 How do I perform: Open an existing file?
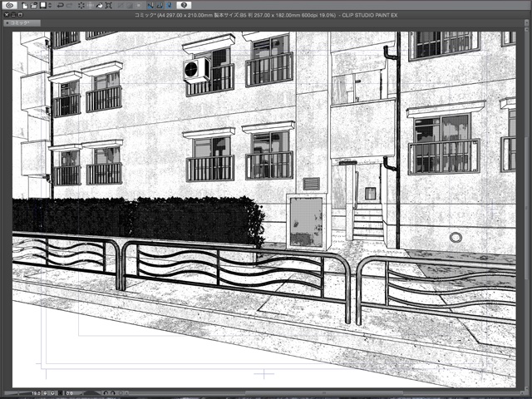point(34,6)
